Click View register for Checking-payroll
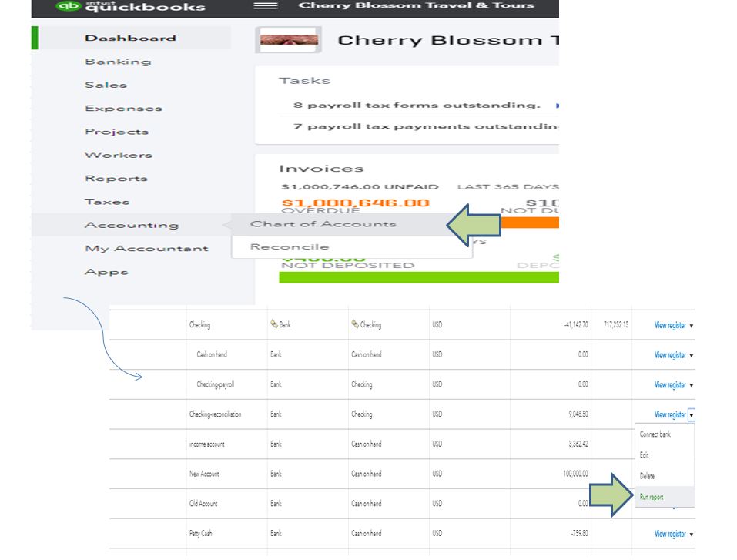The width and height of the screenshot is (737, 560). click(670, 385)
